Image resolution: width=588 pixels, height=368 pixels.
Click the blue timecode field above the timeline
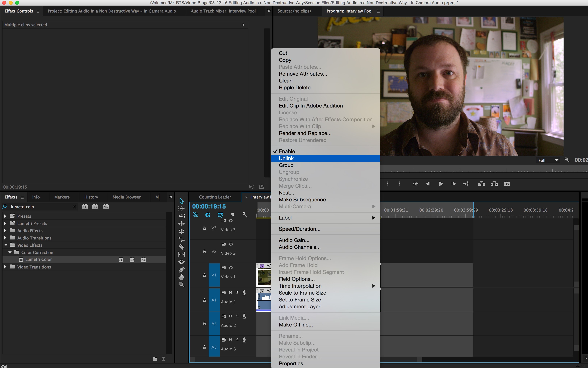click(209, 206)
